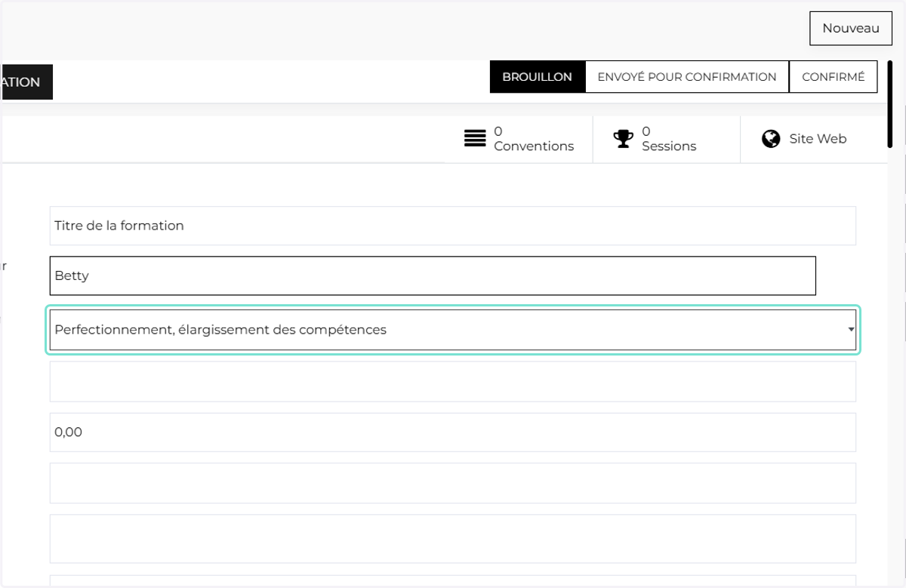Click the Sessions trophy icon
906x588 pixels.
(623, 139)
